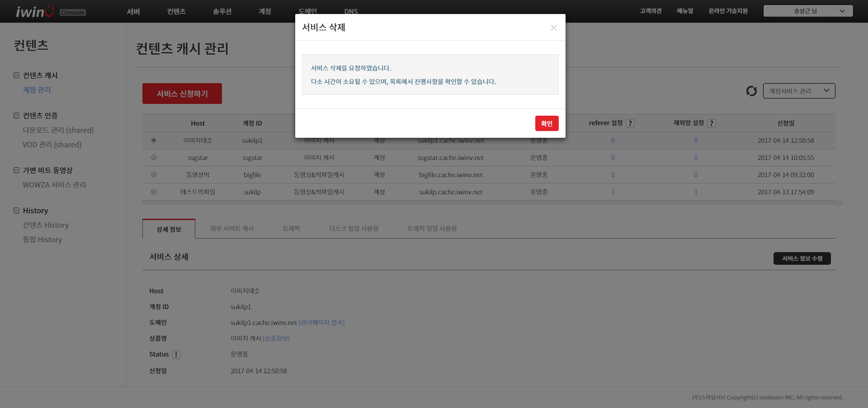The height and width of the screenshot is (408, 868).
Task: Select the ssgstar row radio button
Action: 154,158
